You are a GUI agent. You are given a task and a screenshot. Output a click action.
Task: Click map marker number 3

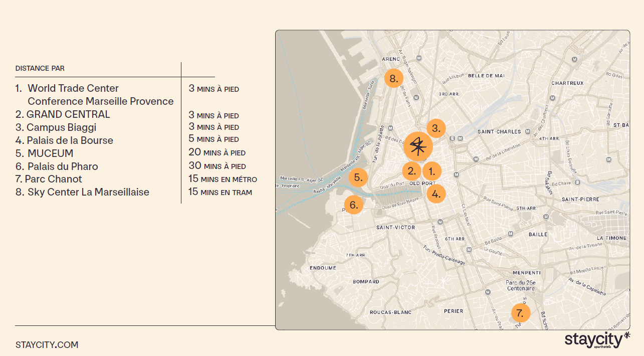pyautogui.click(x=436, y=128)
